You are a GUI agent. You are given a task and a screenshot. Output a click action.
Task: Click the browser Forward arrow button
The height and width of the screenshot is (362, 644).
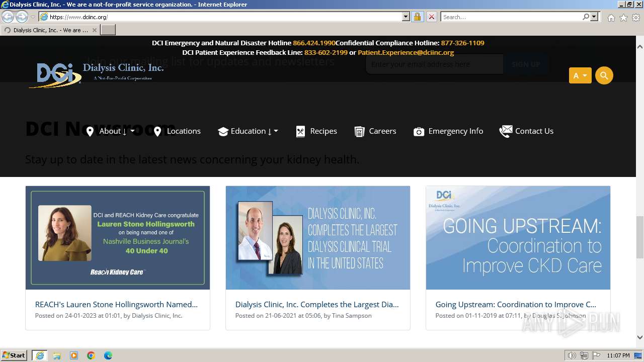pos(22,17)
